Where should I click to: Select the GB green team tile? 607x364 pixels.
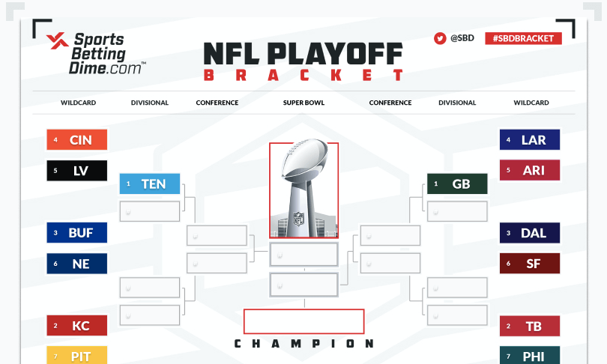click(x=457, y=183)
